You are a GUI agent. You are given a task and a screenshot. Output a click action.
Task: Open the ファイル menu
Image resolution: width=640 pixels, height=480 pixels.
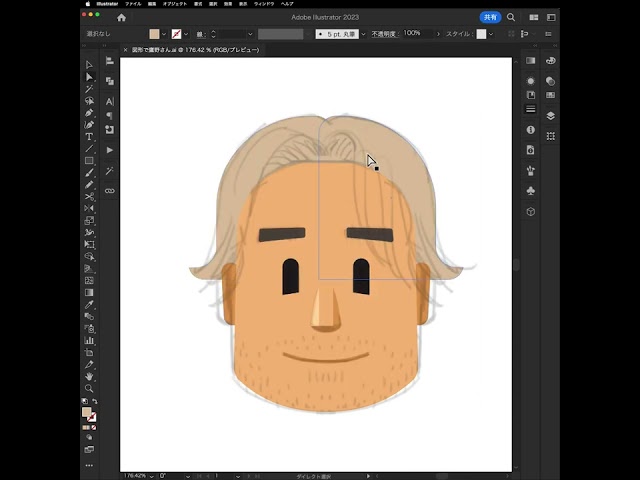point(133,4)
